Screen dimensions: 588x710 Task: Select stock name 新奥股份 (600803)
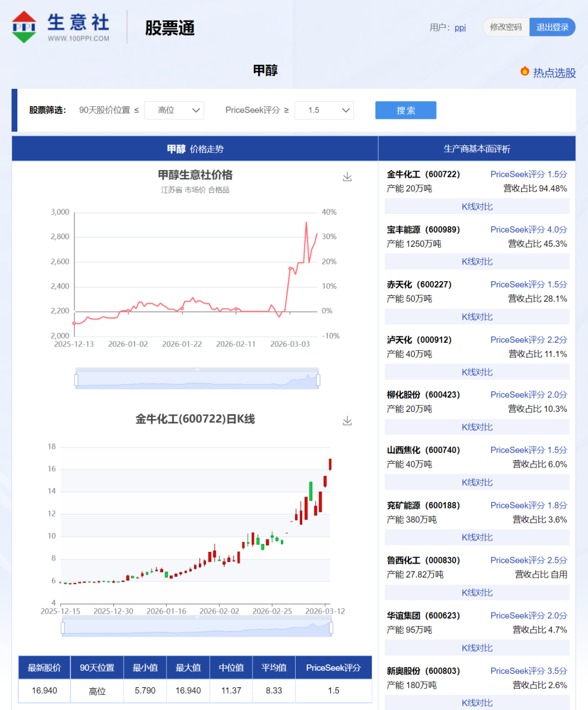(x=424, y=671)
